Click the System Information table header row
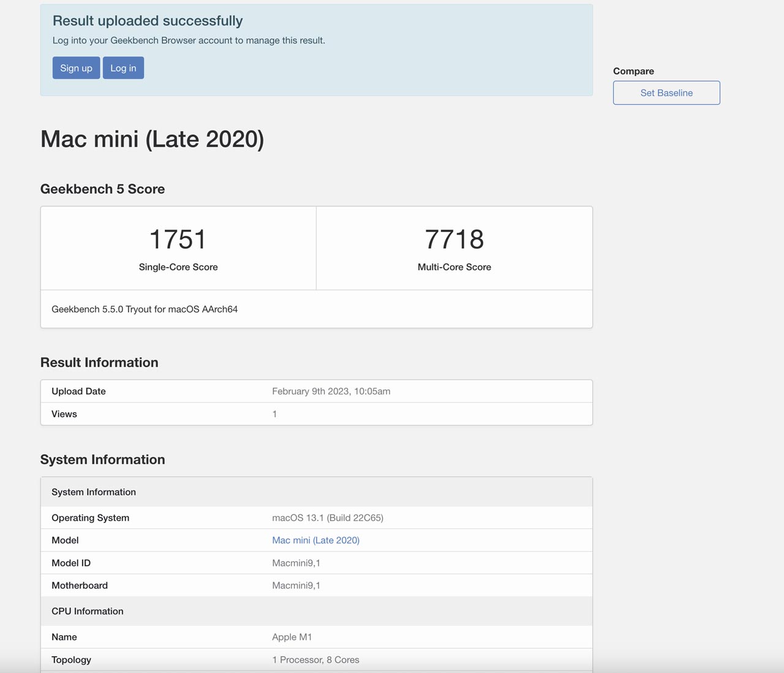The width and height of the screenshot is (784, 673). pos(317,492)
